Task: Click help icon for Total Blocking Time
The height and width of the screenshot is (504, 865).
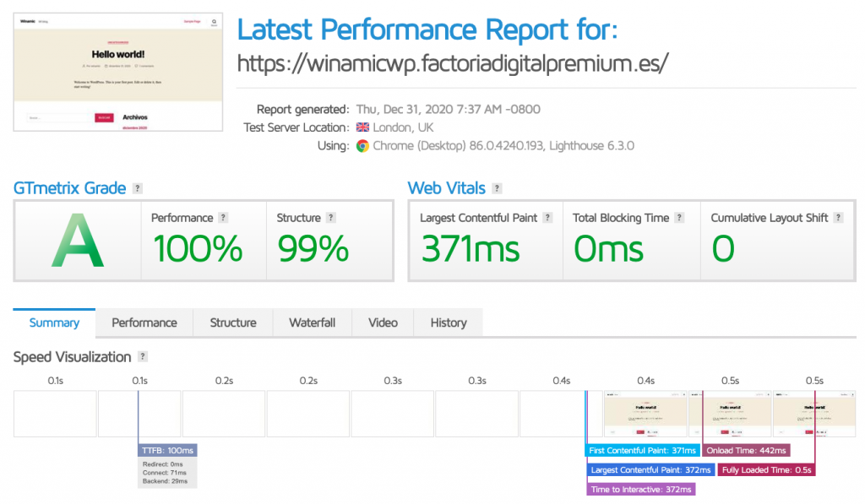Action: 680,218
